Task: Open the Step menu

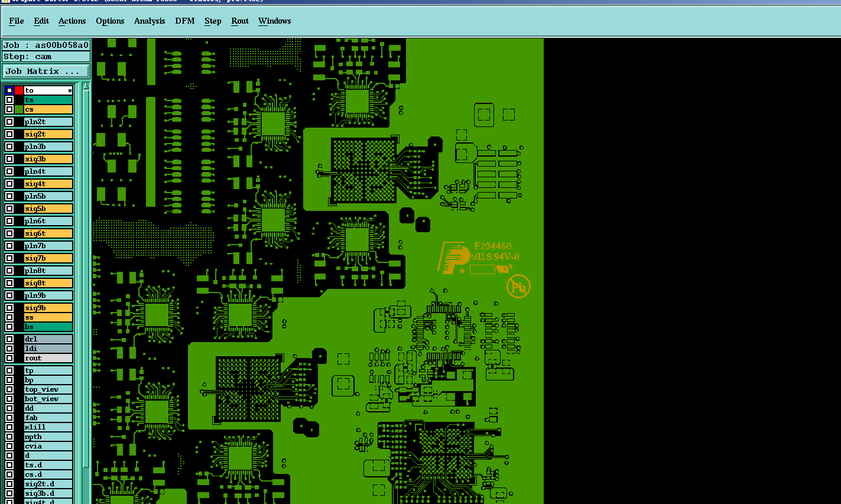Action: 213,21
